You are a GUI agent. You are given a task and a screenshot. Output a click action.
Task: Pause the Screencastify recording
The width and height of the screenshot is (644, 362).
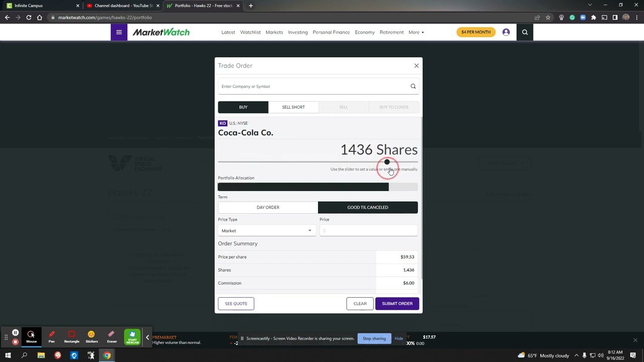(x=15, y=333)
